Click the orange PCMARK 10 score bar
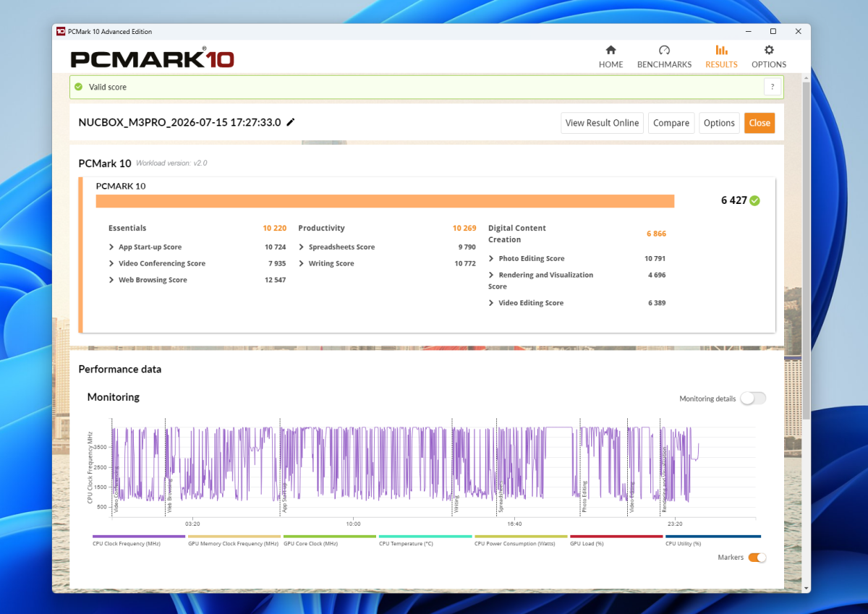Screen dimensions: 868x614 pyautogui.click(x=385, y=201)
